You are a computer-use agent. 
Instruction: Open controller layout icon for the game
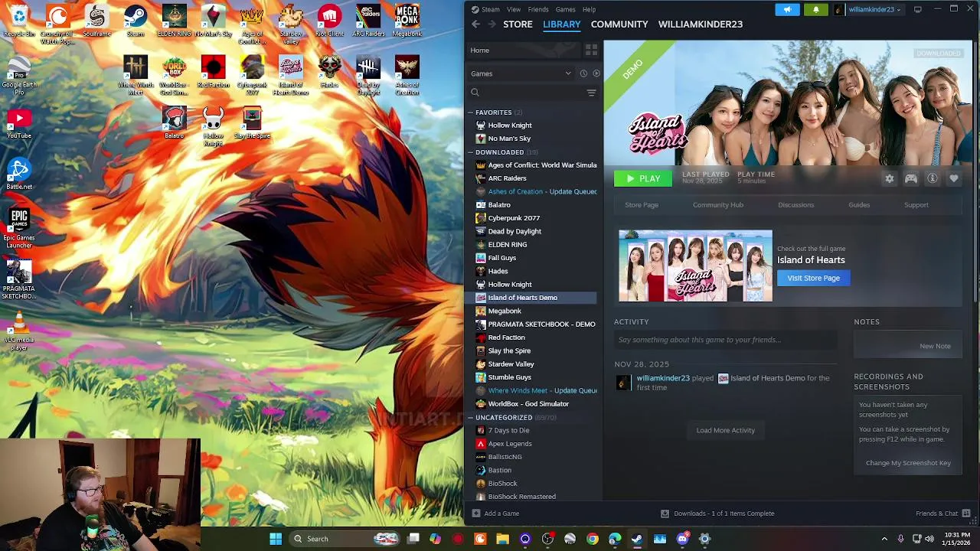(x=911, y=178)
